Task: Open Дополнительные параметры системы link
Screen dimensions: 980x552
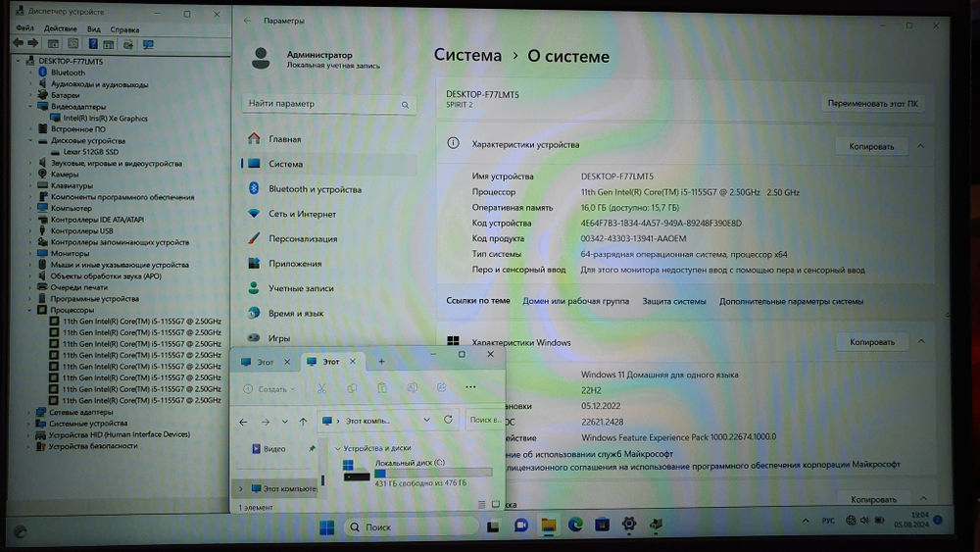Action: tap(791, 301)
